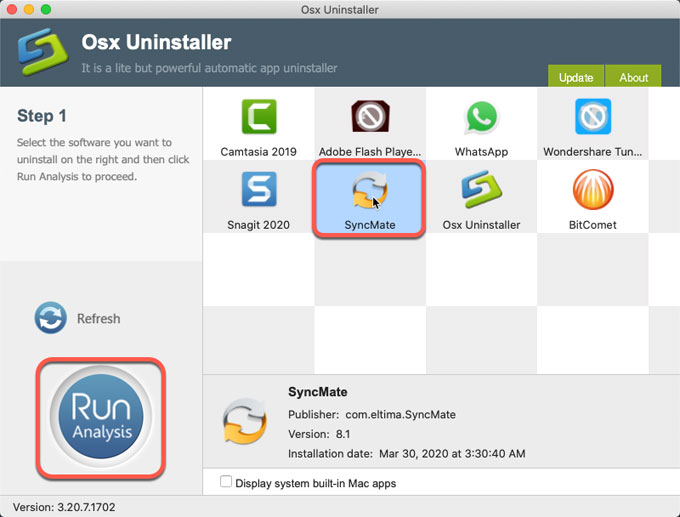
Task: Enable Display system built-in Mac apps checkbox
Action: pyautogui.click(x=226, y=481)
